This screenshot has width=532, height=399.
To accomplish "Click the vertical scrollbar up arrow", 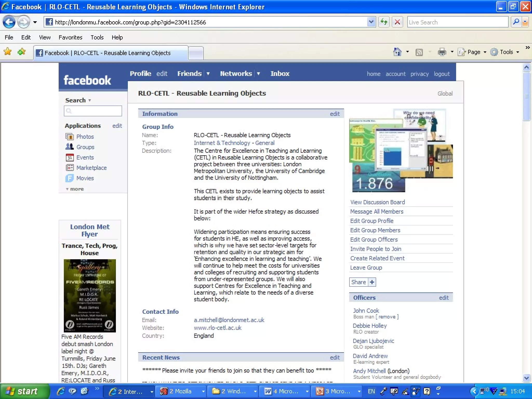I will pos(527,68).
